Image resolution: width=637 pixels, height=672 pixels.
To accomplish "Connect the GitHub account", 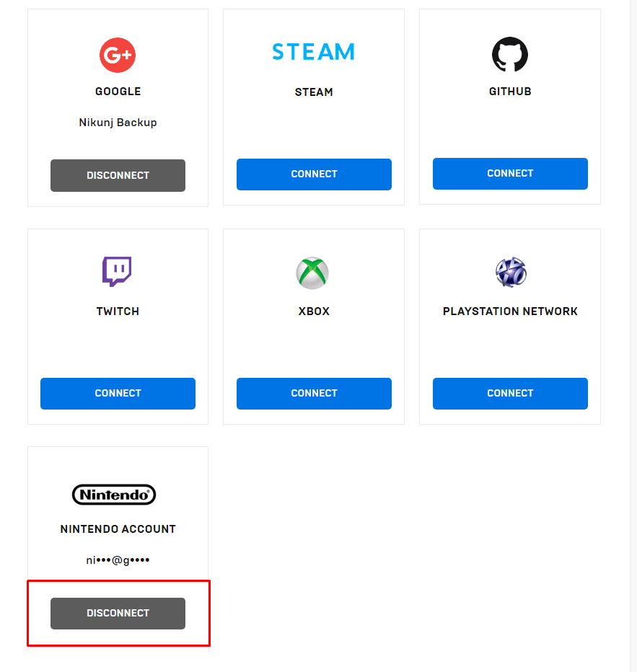I will click(510, 174).
